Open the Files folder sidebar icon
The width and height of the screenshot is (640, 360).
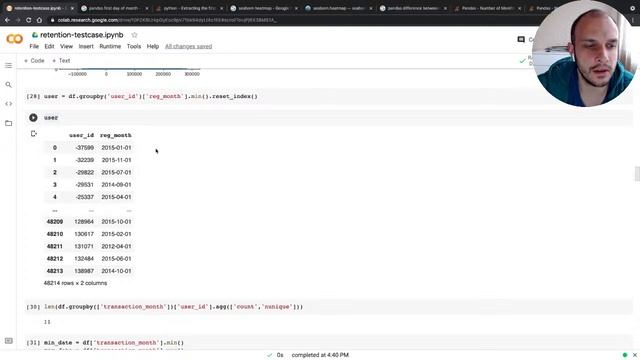[x=9, y=123]
